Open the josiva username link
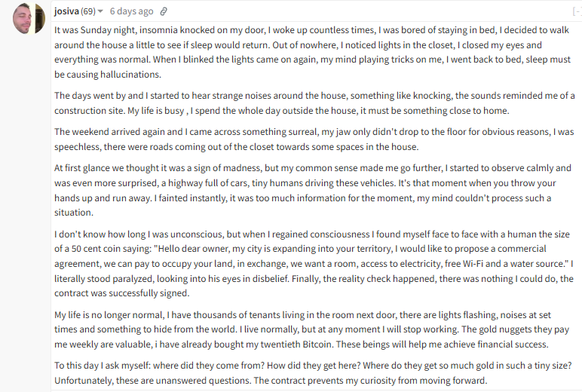582x392 pixels. [66, 11]
